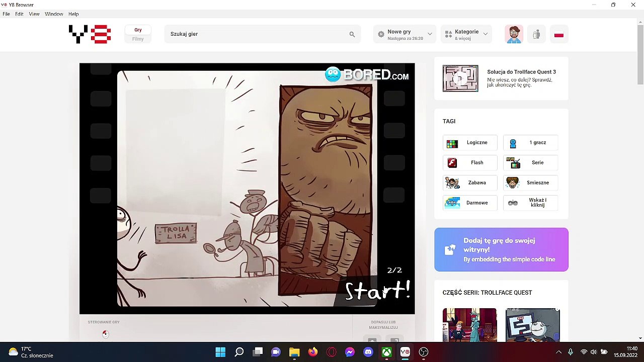This screenshot has height=362, width=644.
Task: Open Dodaj tę grę do swojej witryny banner
Action: click(x=501, y=250)
